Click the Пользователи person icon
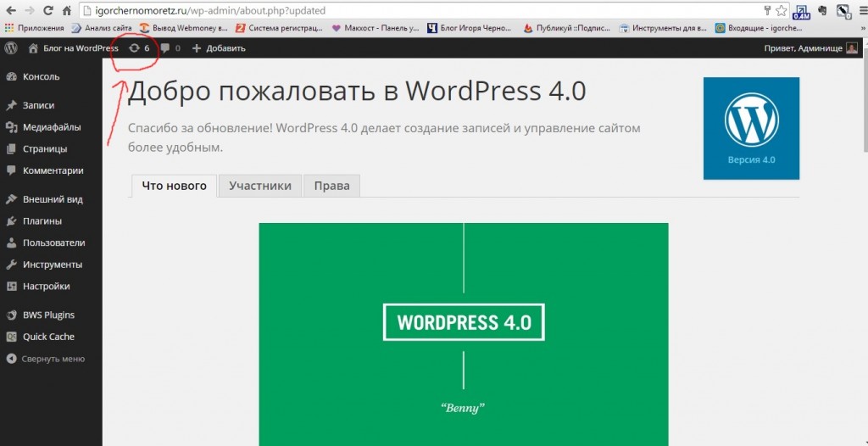This screenshot has height=446, width=868. (11, 243)
